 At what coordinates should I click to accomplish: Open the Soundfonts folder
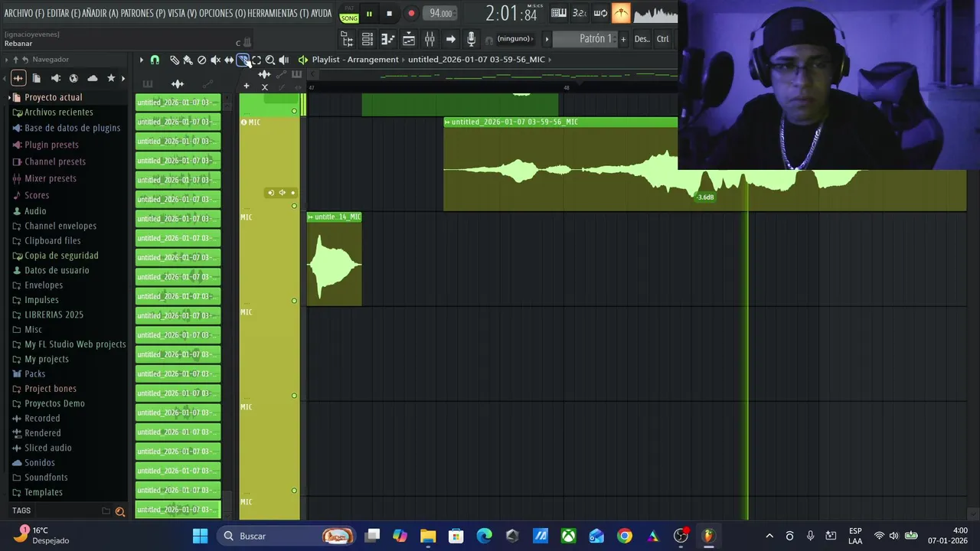tap(46, 478)
